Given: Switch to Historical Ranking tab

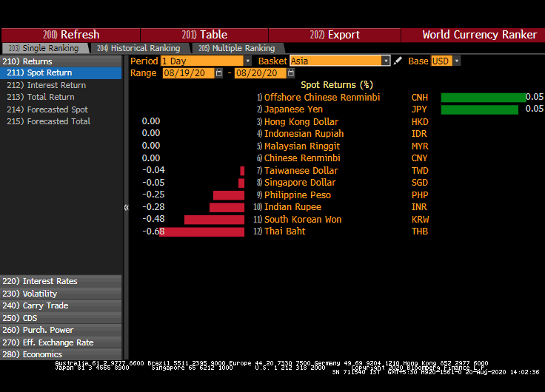Looking at the screenshot, I should pyautogui.click(x=138, y=48).
